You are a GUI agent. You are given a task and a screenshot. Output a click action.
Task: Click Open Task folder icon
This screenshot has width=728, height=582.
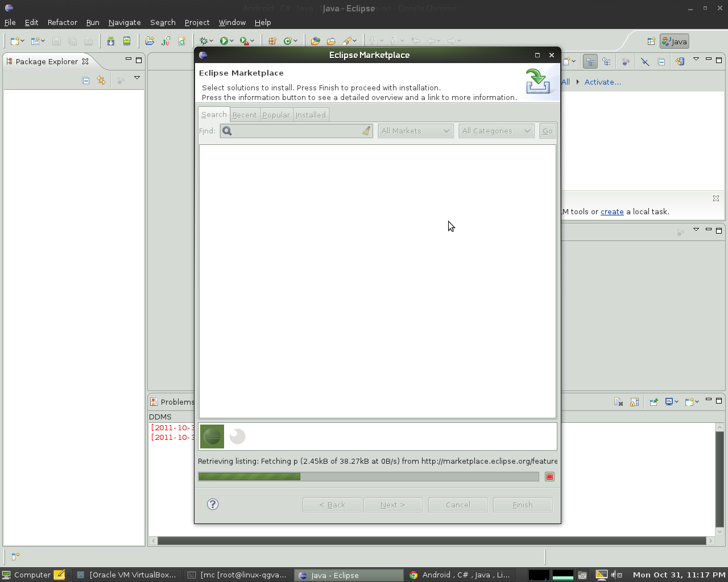[x=331, y=41]
